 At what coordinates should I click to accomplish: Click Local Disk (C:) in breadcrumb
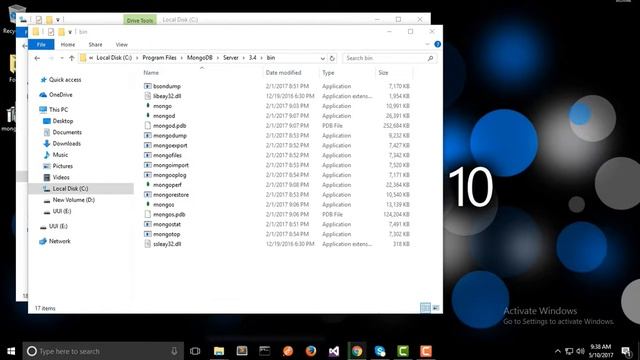click(114, 58)
